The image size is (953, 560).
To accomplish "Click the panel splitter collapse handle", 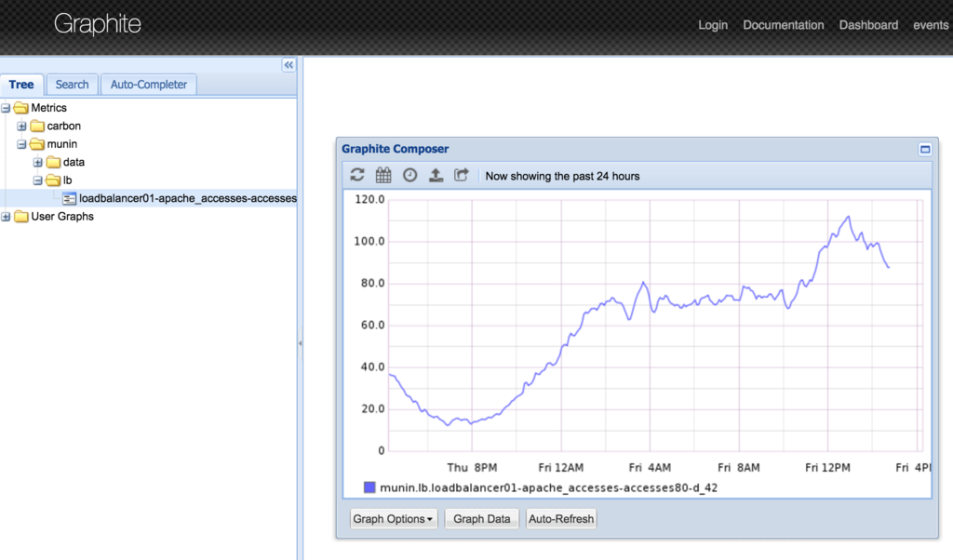I will pyautogui.click(x=300, y=343).
